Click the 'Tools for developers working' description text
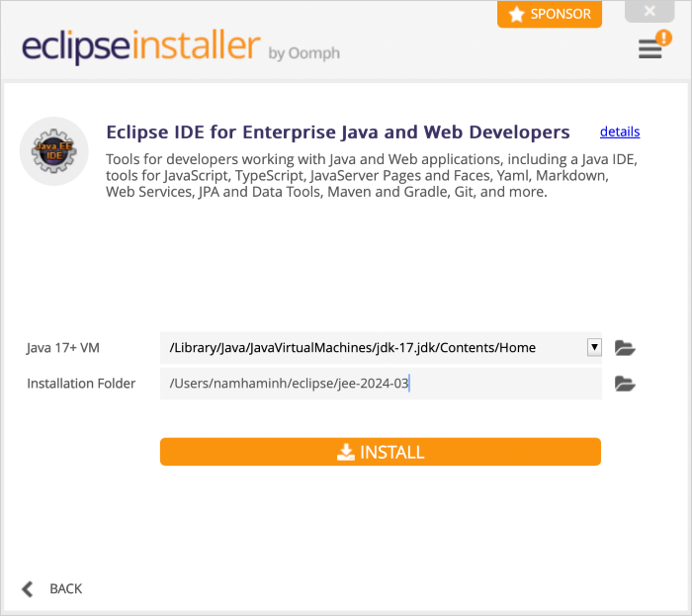 (372, 176)
